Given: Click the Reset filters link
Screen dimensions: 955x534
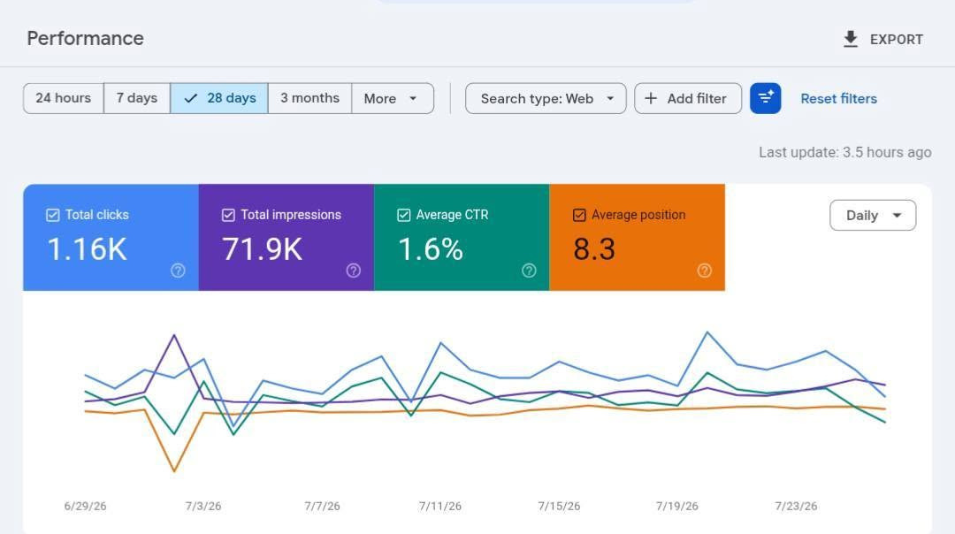Looking at the screenshot, I should click(x=839, y=99).
